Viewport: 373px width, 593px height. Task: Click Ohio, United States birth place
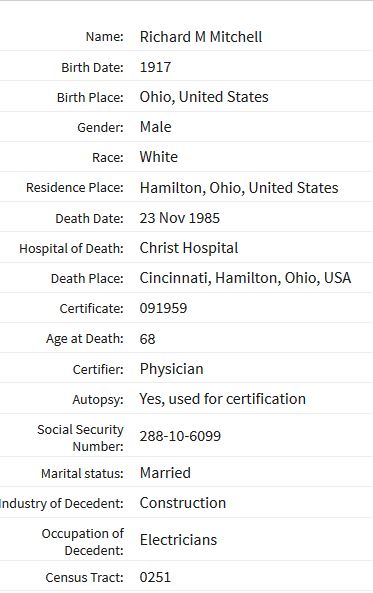(x=204, y=97)
